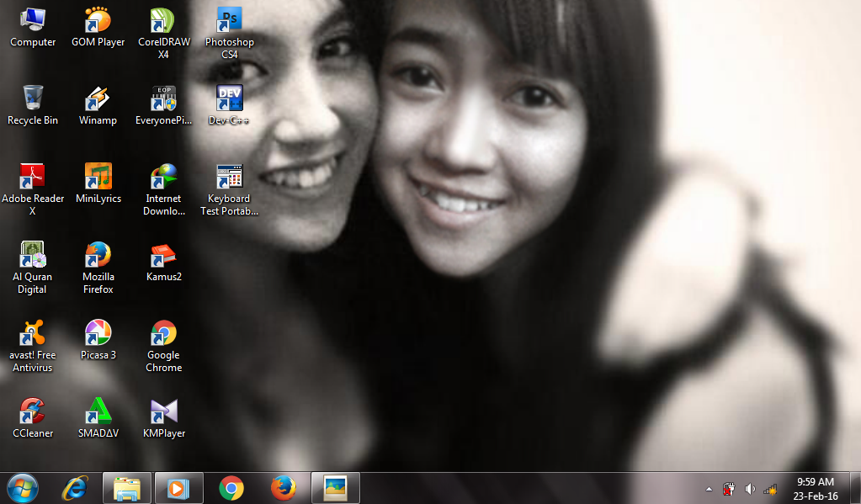Select the Computer desktop icon
Image resolution: width=861 pixels, height=504 pixels.
pos(32,28)
